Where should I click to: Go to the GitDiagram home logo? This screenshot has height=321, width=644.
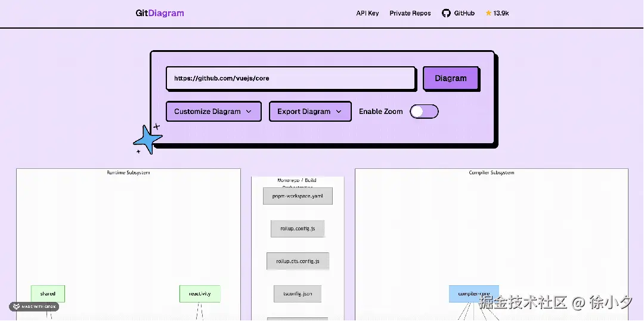pyautogui.click(x=160, y=13)
